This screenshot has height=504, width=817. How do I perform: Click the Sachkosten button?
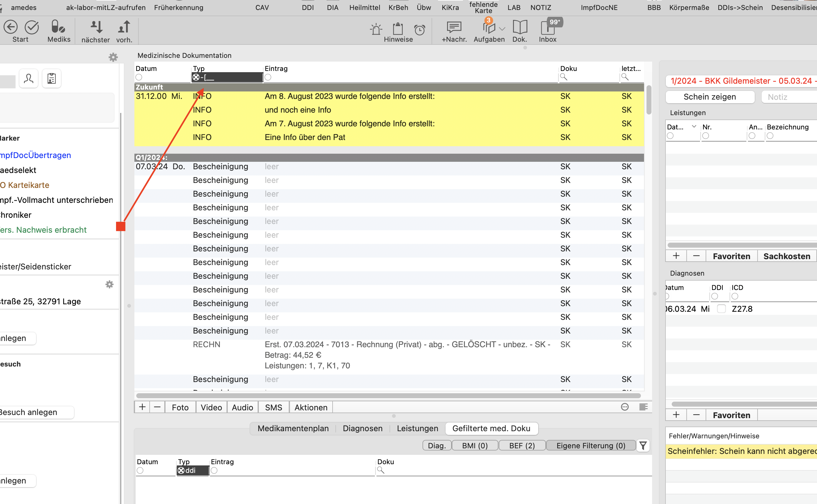(x=787, y=256)
